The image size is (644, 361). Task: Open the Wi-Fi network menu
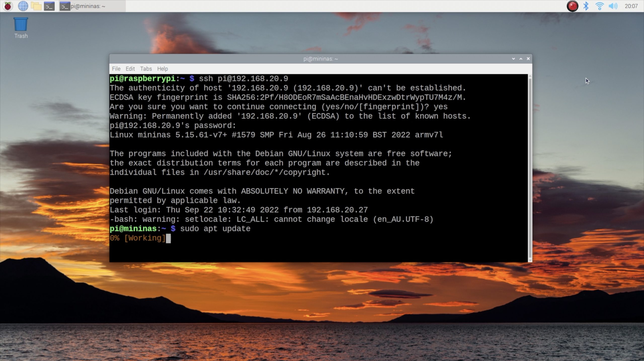point(599,6)
